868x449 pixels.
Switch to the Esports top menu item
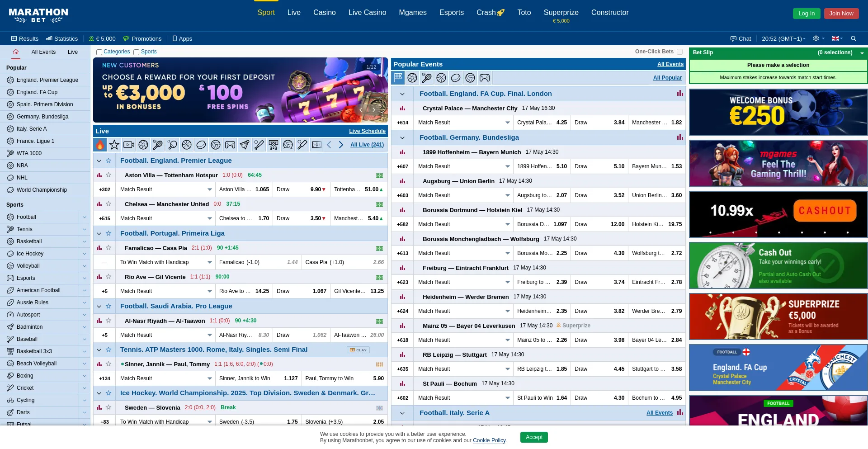click(x=451, y=13)
